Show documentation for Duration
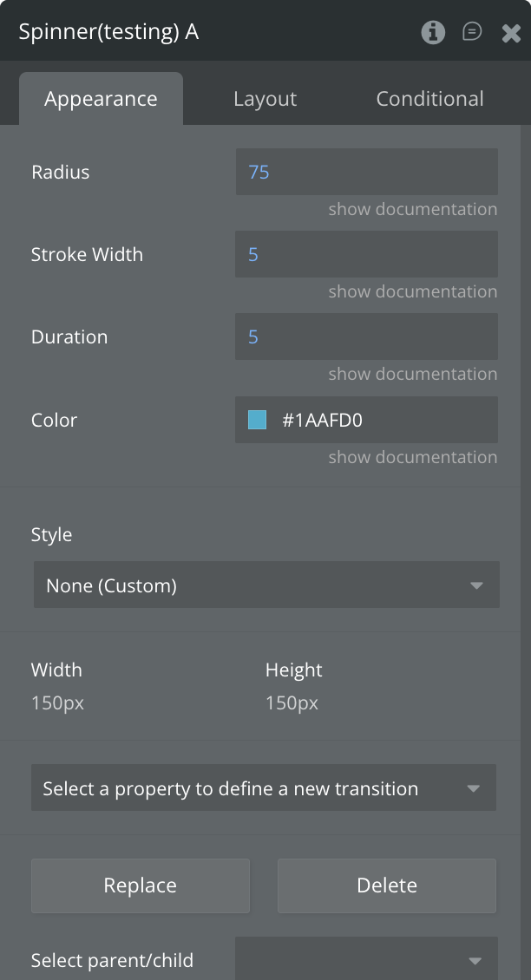 coord(412,374)
